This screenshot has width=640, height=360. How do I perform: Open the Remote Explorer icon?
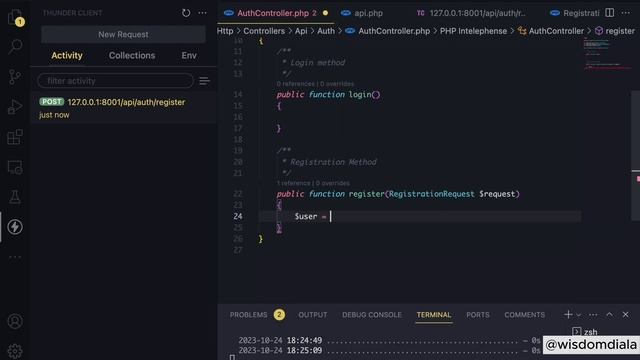tap(15, 167)
